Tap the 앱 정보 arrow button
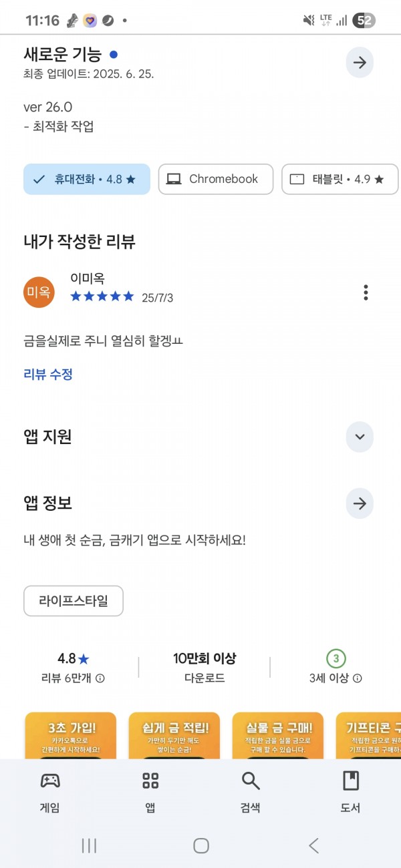This screenshot has height=868, width=401. pos(360,503)
